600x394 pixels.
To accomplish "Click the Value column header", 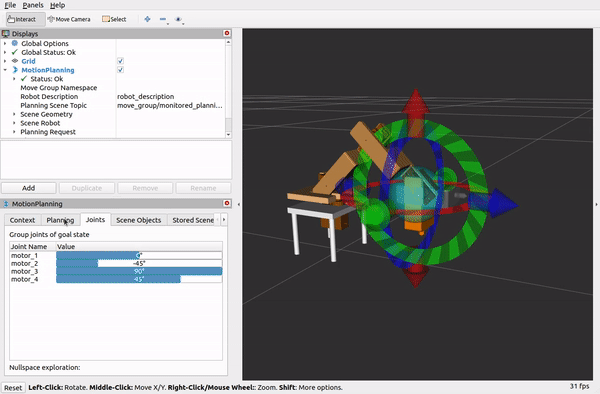I will tap(139, 246).
